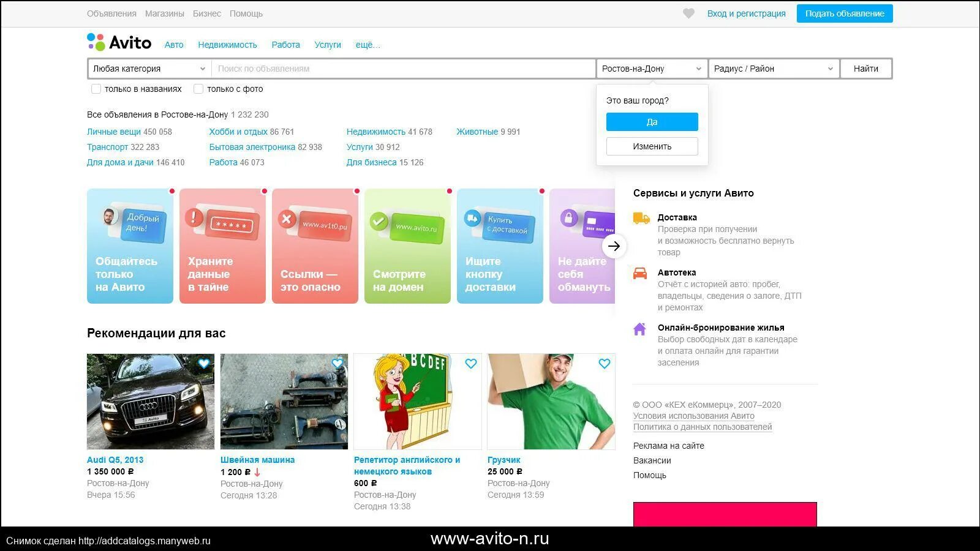Open 'Грузчик' title link
Viewport: 980px width, 551px height.
coord(504,460)
